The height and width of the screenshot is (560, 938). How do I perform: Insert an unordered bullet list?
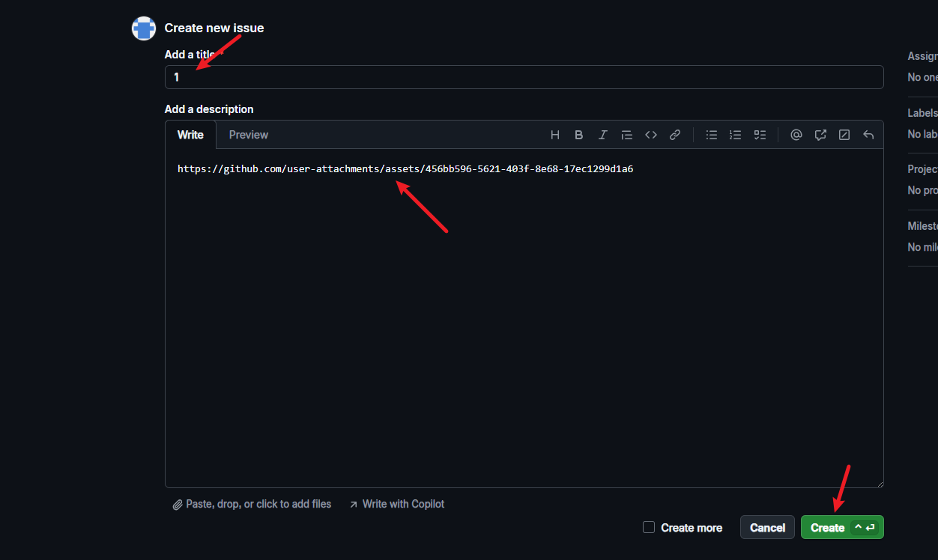[x=712, y=135]
